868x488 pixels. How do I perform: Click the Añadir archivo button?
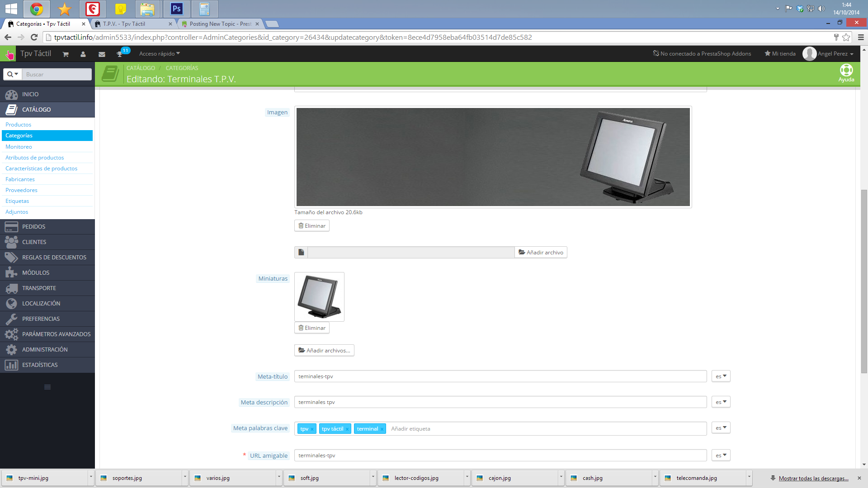tap(541, 253)
